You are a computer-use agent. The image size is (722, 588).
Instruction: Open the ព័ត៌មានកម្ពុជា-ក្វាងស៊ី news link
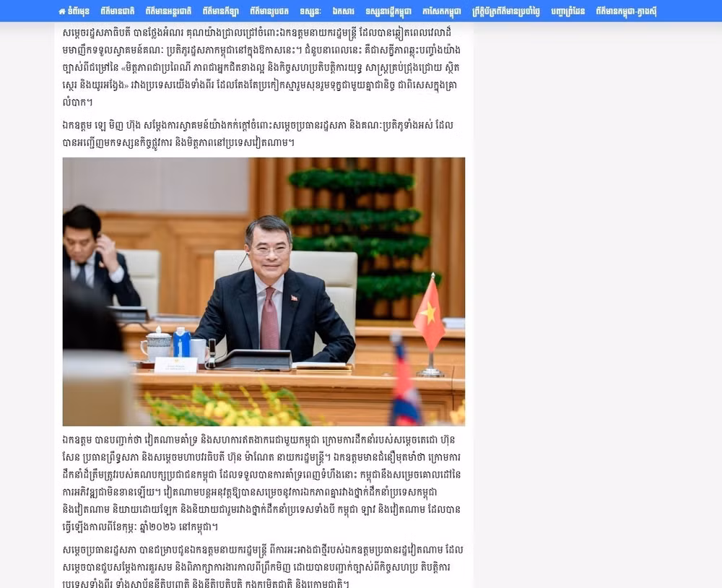626,11
